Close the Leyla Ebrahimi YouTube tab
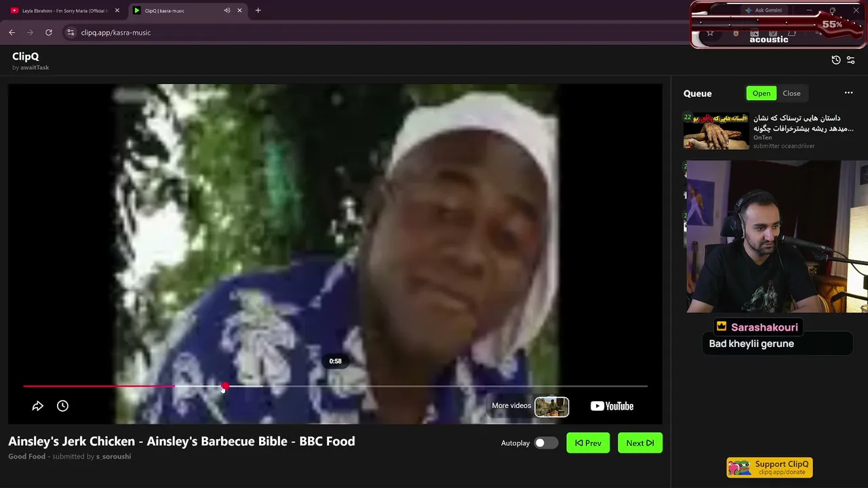This screenshot has height=488, width=868. pyautogui.click(x=117, y=10)
